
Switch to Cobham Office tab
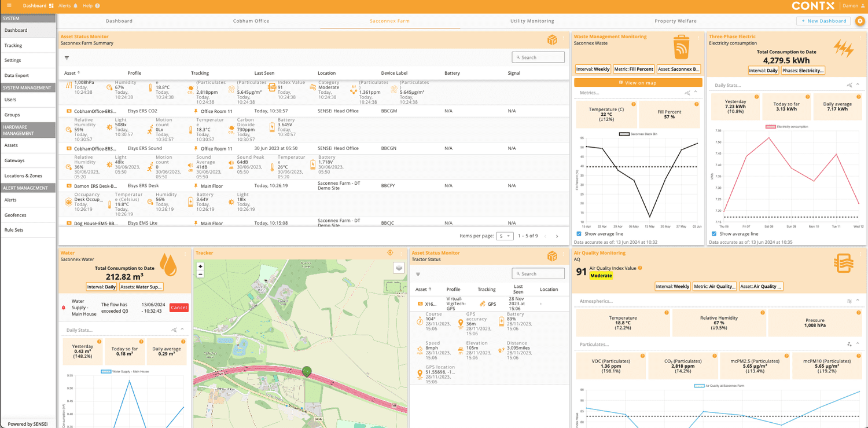[x=251, y=21]
